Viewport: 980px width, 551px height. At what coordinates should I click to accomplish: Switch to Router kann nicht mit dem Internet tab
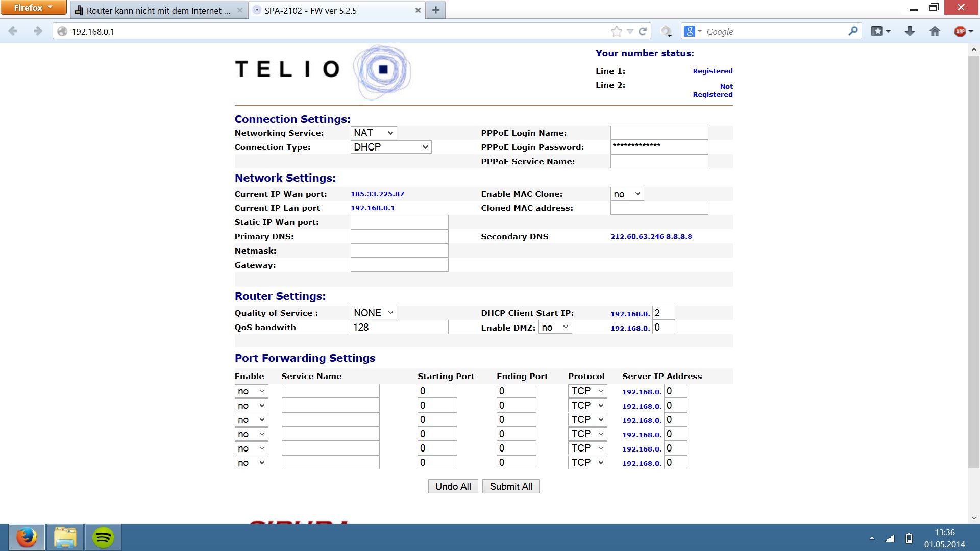coord(158,10)
